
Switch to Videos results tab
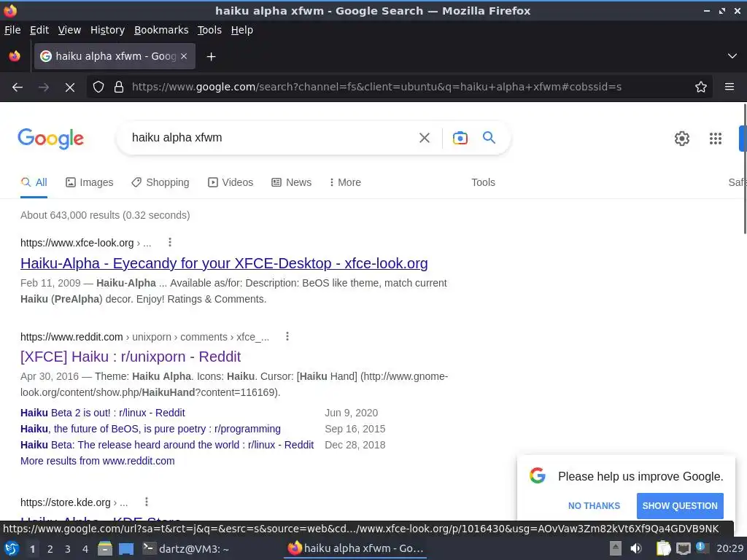(x=231, y=182)
